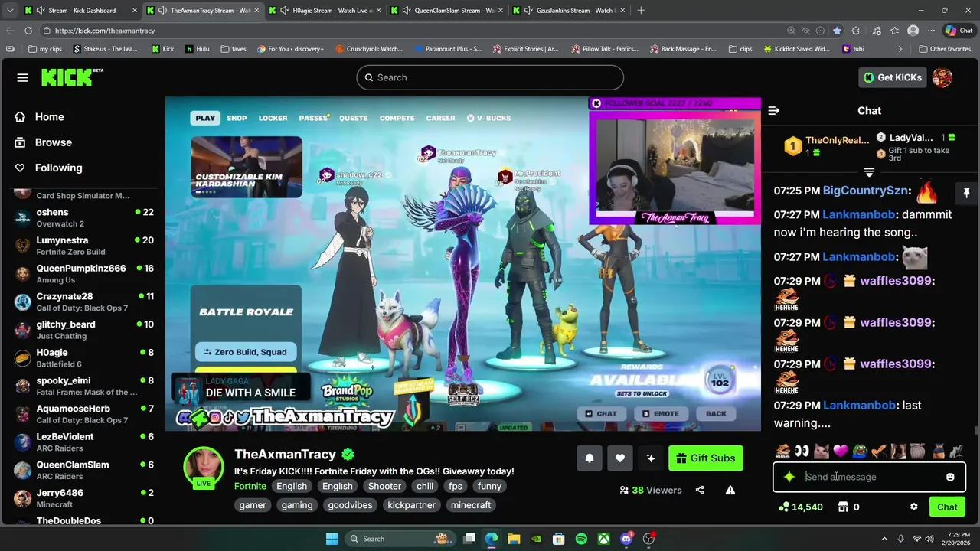Expand the chat leaderboard handle
The width and height of the screenshot is (980, 551).
click(x=869, y=171)
